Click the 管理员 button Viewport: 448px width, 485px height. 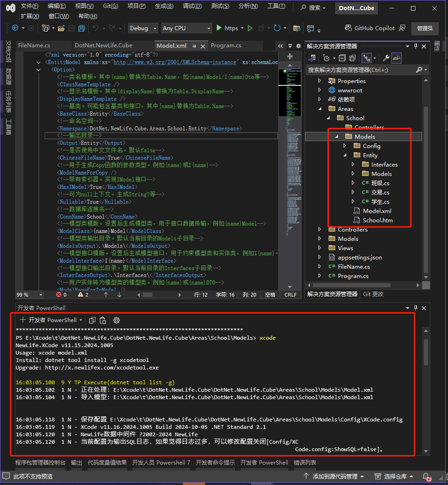424,28
